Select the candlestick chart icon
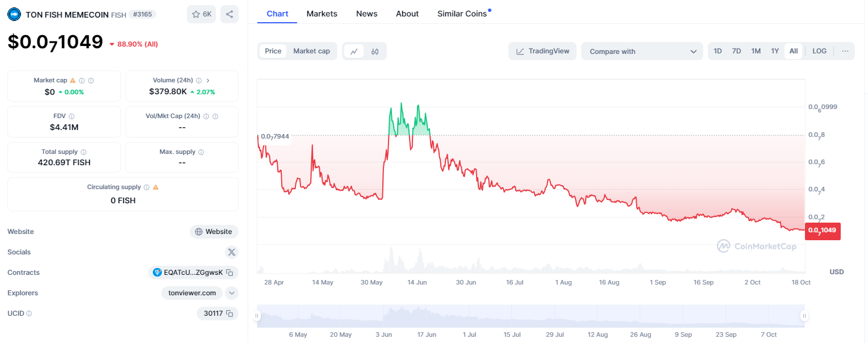 pyautogui.click(x=375, y=51)
